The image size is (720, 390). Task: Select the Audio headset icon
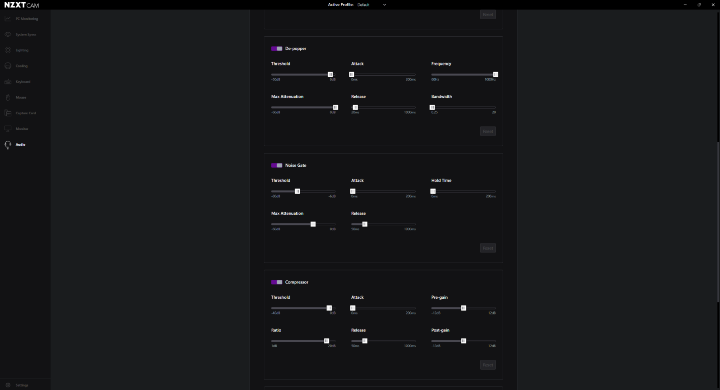pos(8,145)
